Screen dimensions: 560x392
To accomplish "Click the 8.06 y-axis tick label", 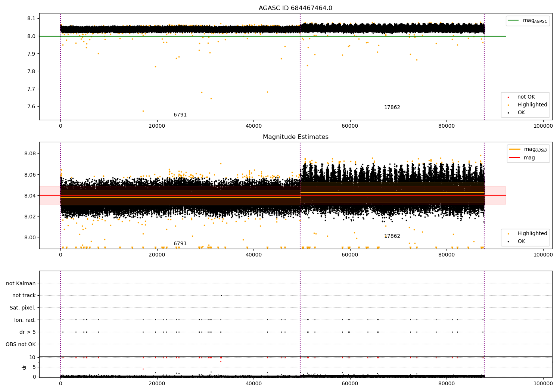I will pos(30,175).
